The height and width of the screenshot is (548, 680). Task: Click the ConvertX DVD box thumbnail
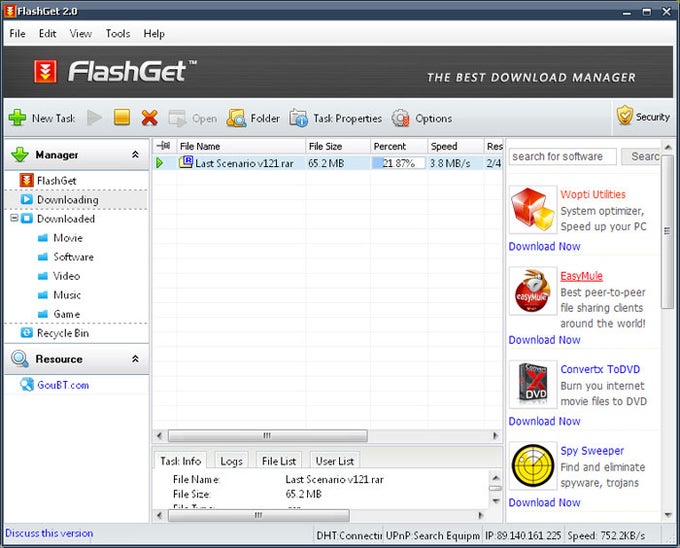(533, 384)
